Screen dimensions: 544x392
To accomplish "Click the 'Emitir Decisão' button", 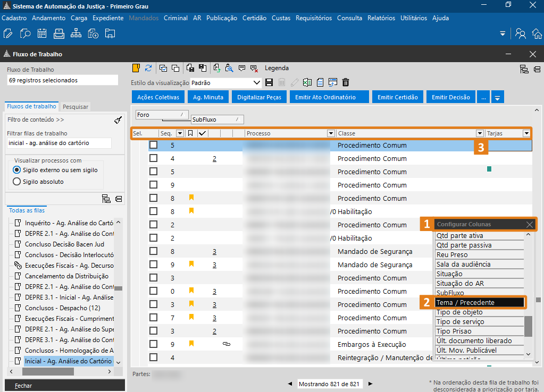I will tap(450, 97).
